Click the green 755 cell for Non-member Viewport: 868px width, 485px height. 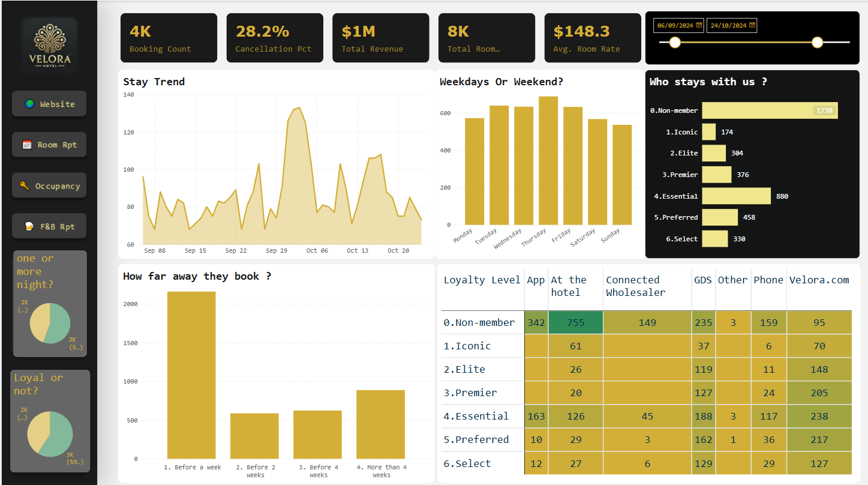(x=576, y=322)
